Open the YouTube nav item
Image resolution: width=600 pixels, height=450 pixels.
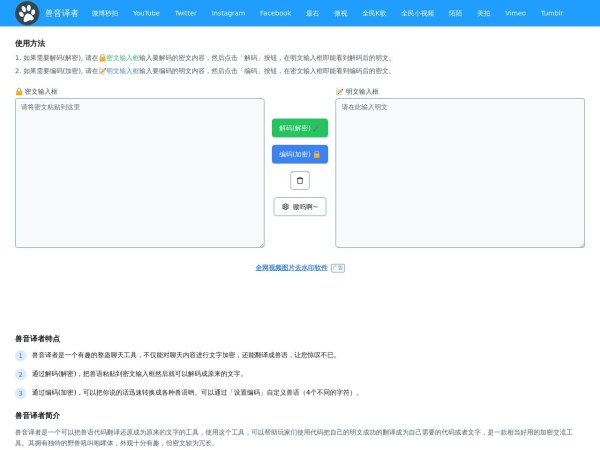(x=146, y=13)
